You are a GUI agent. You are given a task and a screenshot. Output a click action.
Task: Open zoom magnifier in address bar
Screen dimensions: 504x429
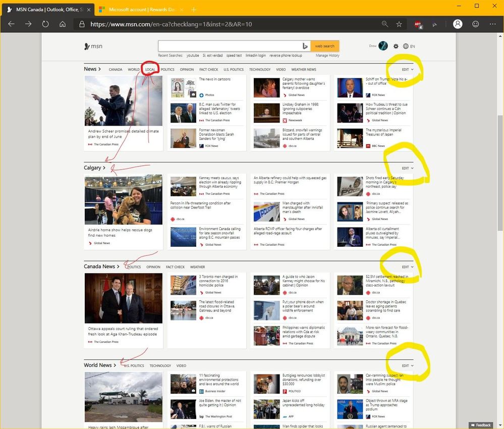tap(385, 24)
